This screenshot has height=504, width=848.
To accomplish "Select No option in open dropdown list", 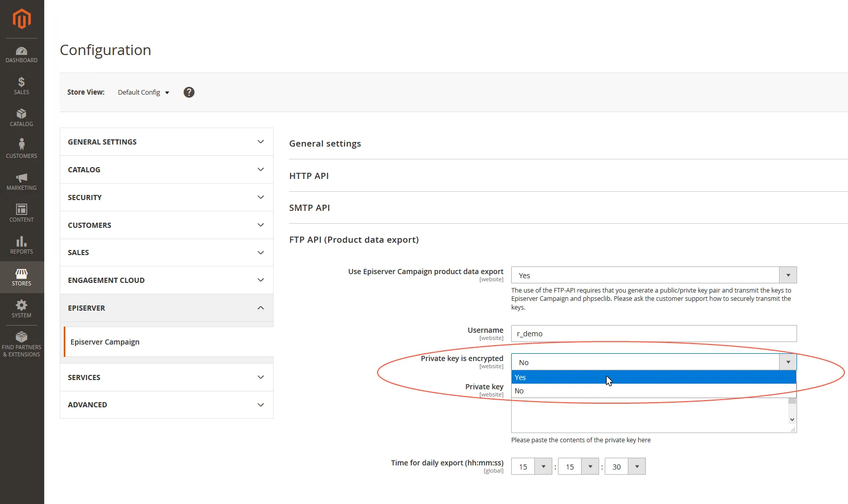I will [654, 391].
